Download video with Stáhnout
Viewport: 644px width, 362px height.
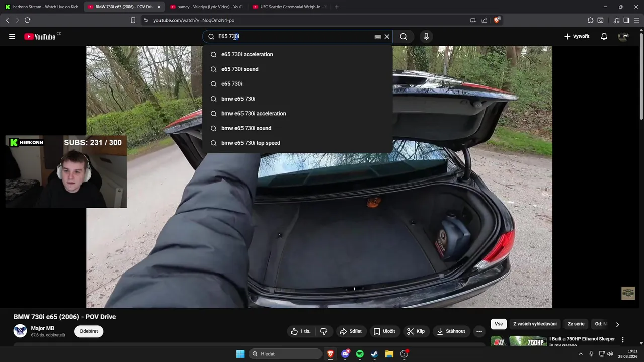(451, 331)
